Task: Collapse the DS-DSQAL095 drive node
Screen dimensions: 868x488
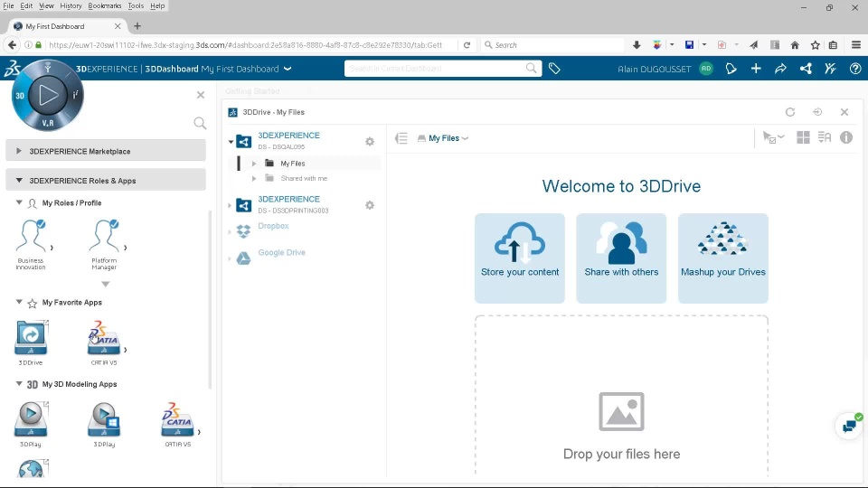Action: 231,142
